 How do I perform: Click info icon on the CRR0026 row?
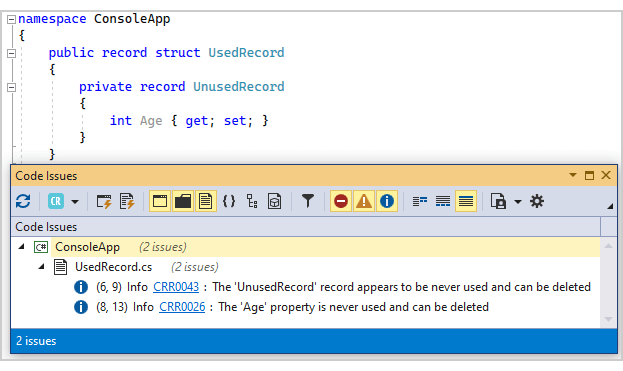[x=81, y=307]
